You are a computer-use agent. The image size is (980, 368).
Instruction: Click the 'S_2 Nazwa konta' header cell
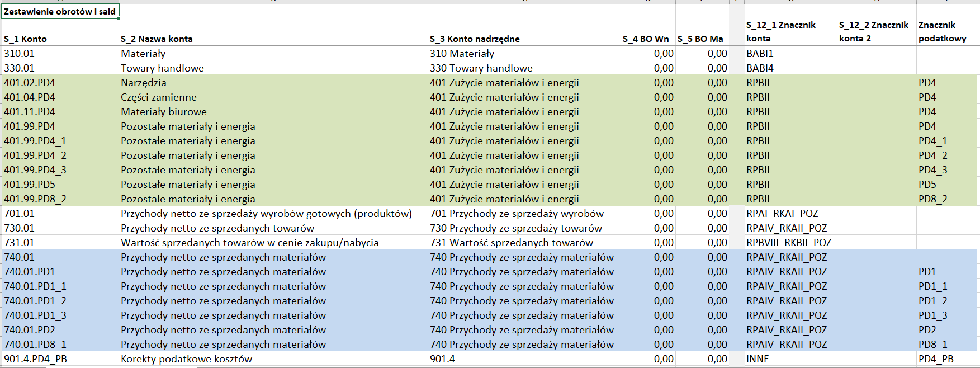(273, 32)
